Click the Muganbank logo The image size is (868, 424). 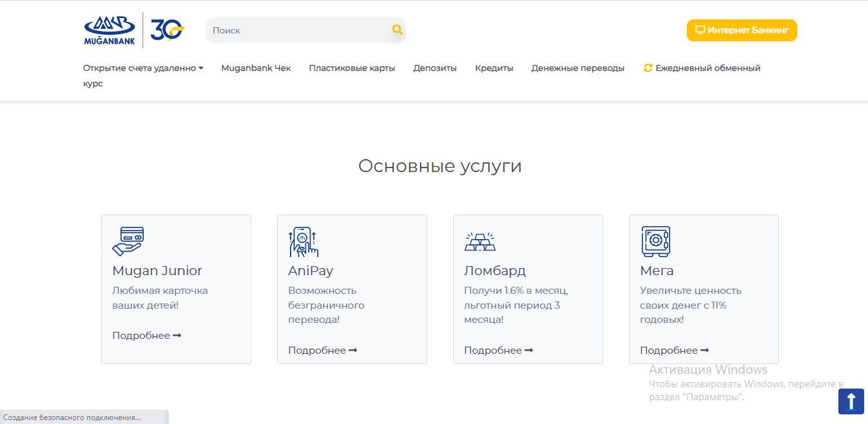[x=109, y=30]
